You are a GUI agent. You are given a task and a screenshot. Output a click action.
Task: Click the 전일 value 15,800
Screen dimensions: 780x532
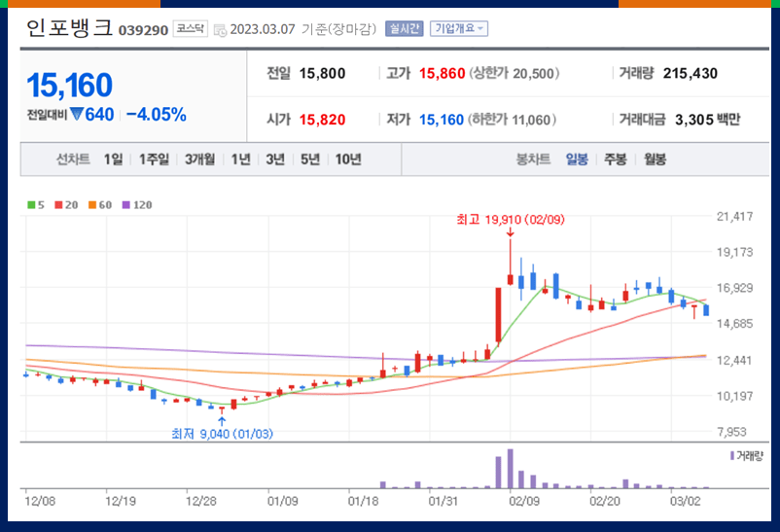tap(322, 74)
